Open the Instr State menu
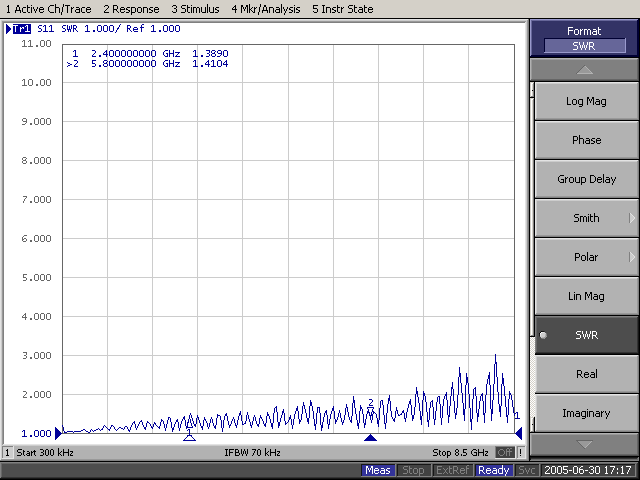 [x=342, y=9]
